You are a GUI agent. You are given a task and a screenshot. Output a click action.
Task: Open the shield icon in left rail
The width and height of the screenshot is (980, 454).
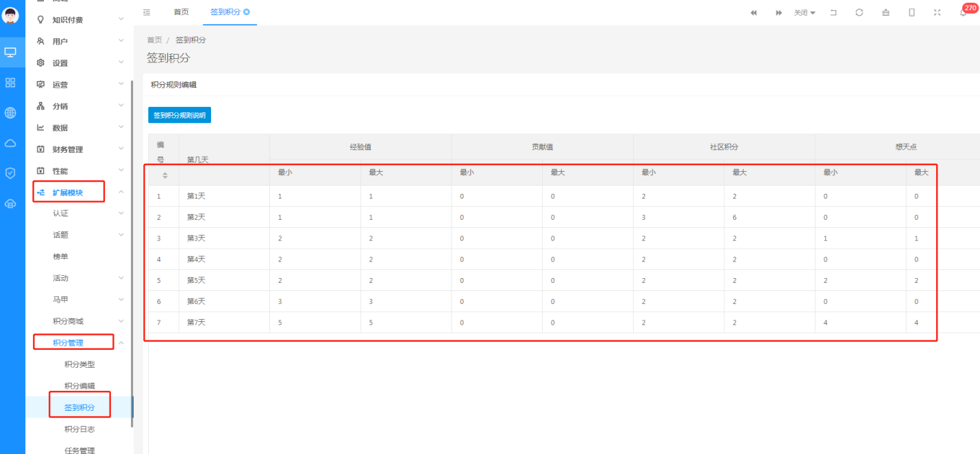click(10, 173)
